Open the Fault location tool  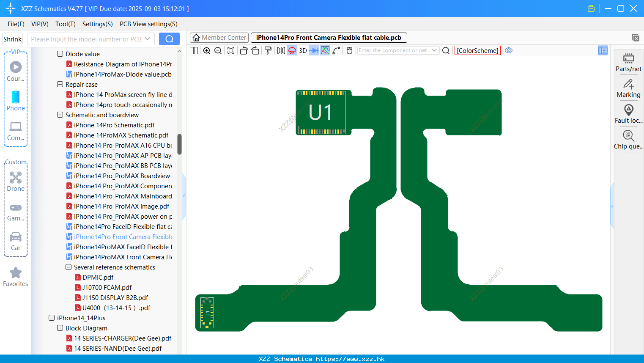pyautogui.click(x=628, y=114)
